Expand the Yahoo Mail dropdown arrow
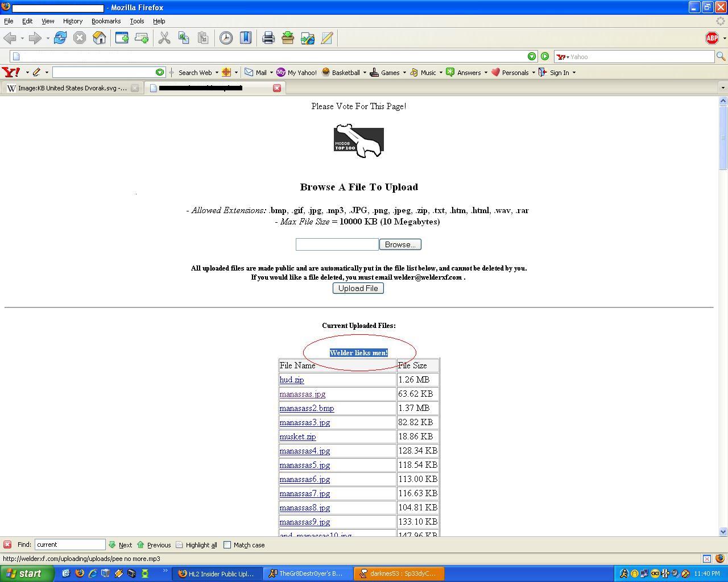728x582 pixels. point(271,73)
